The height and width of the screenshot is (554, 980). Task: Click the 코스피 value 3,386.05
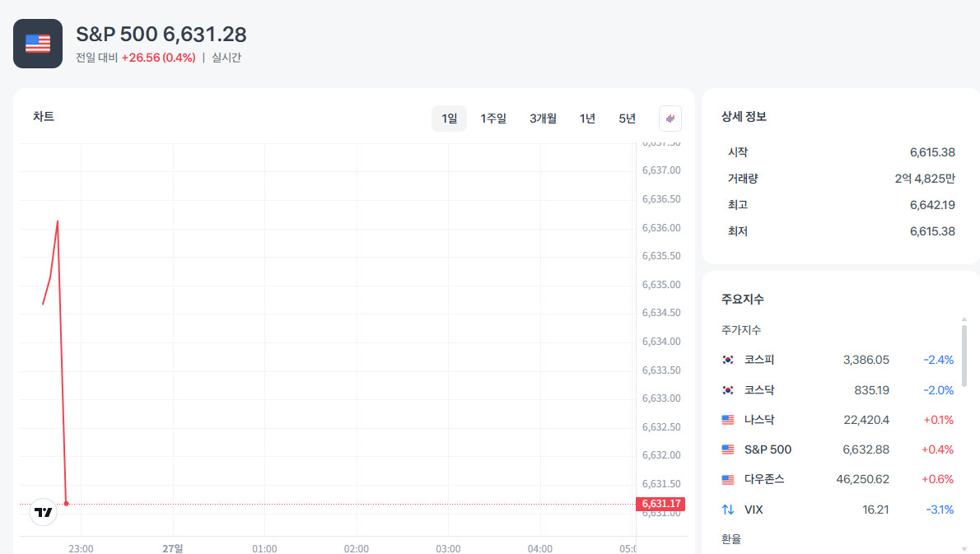866,360
